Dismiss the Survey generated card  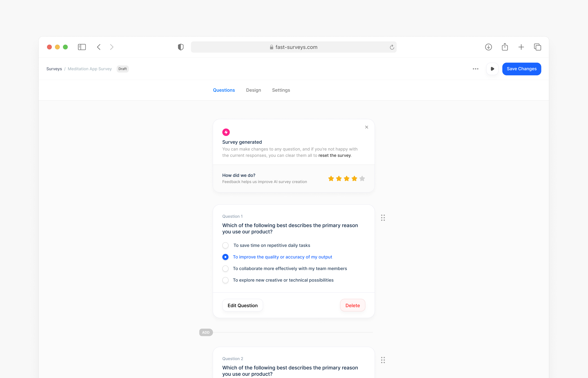pyautogui.click(x=366, y=127)
